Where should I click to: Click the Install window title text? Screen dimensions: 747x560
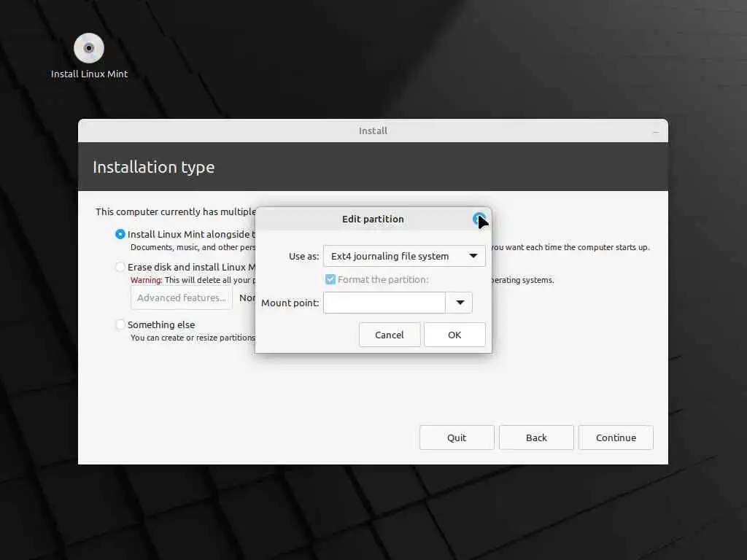373,131
